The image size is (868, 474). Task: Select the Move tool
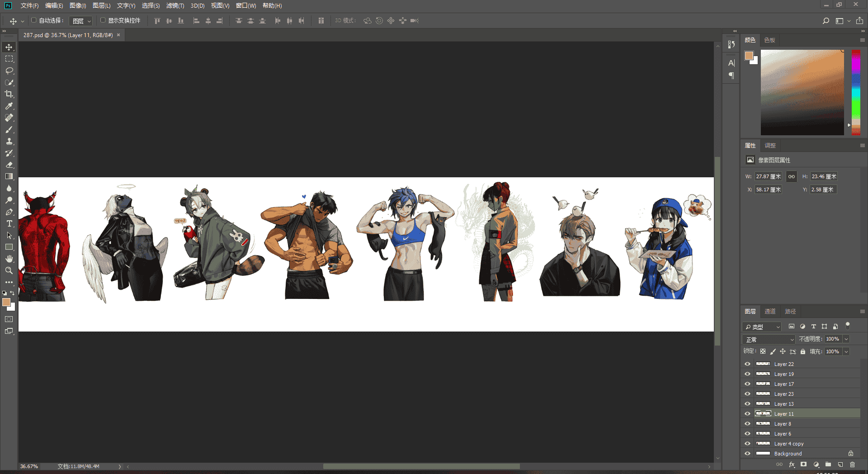coord(9,47)
